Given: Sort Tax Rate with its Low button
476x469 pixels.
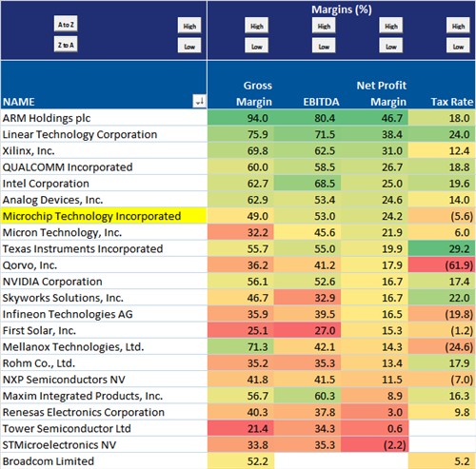Looking at the screenshot, I should pyautogui.click(x=458, y=47).
